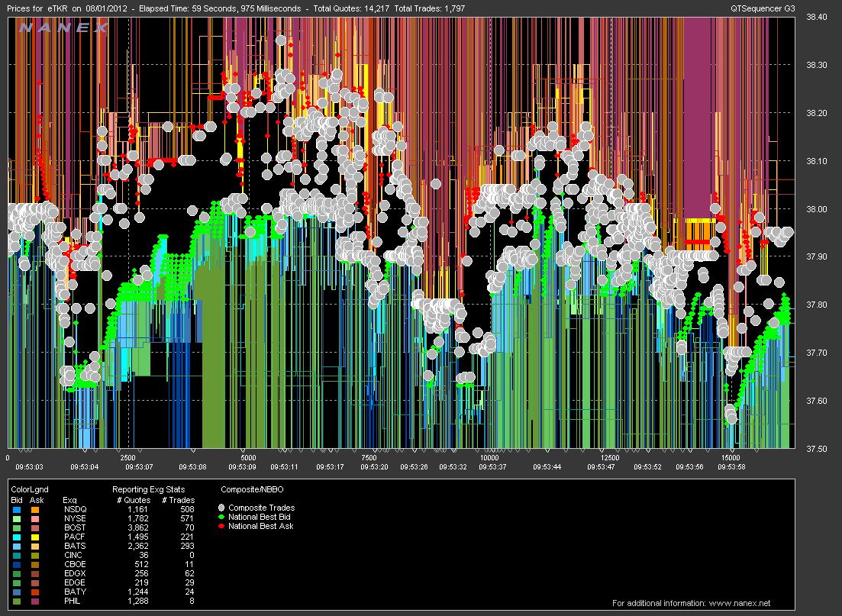Image resolution: width=842 pixels, height=616 pixels.
Task: Select the 7500 sequence tick label
Action: (369, 458)
